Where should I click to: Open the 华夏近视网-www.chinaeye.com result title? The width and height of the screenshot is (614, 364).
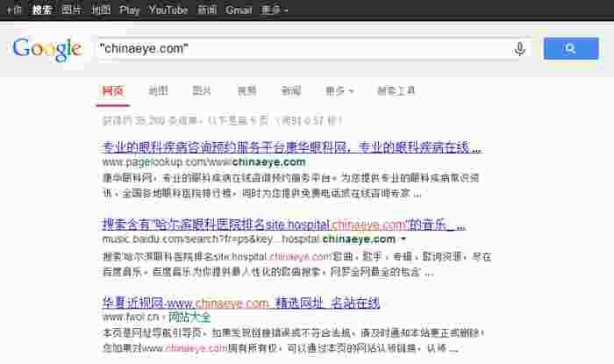tap(241, 303)
